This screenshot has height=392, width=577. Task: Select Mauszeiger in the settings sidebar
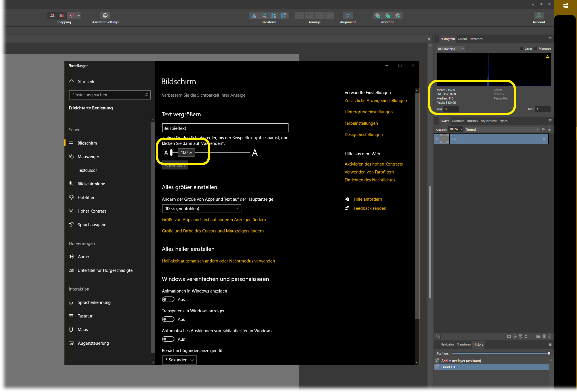[x=88, y=157]
